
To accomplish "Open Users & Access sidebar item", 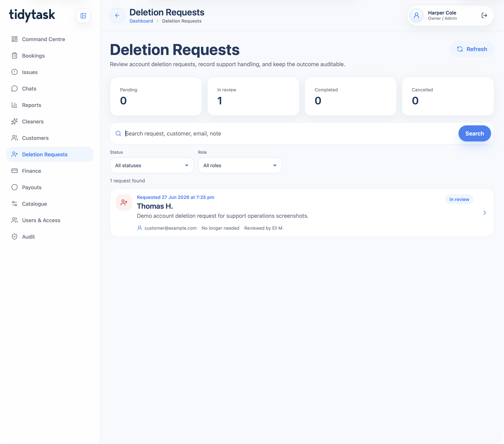I will [50, 220].
